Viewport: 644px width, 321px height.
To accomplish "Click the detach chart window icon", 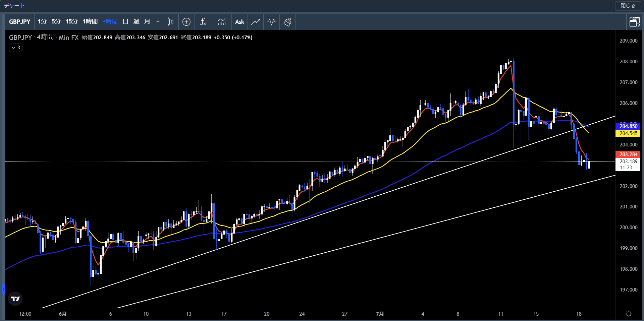I will (x=634, y=22).
